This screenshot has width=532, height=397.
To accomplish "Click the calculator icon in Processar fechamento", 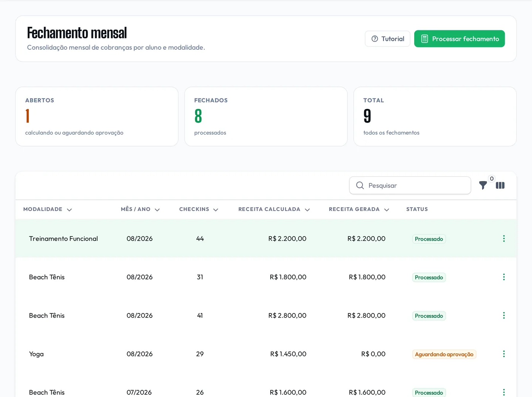I will [x=424, y=39].
